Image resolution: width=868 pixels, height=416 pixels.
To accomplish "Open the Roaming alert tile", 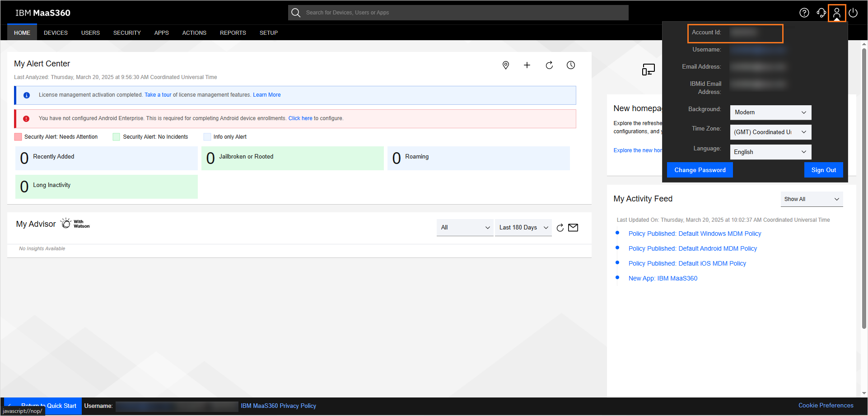I will click(479, 158).
